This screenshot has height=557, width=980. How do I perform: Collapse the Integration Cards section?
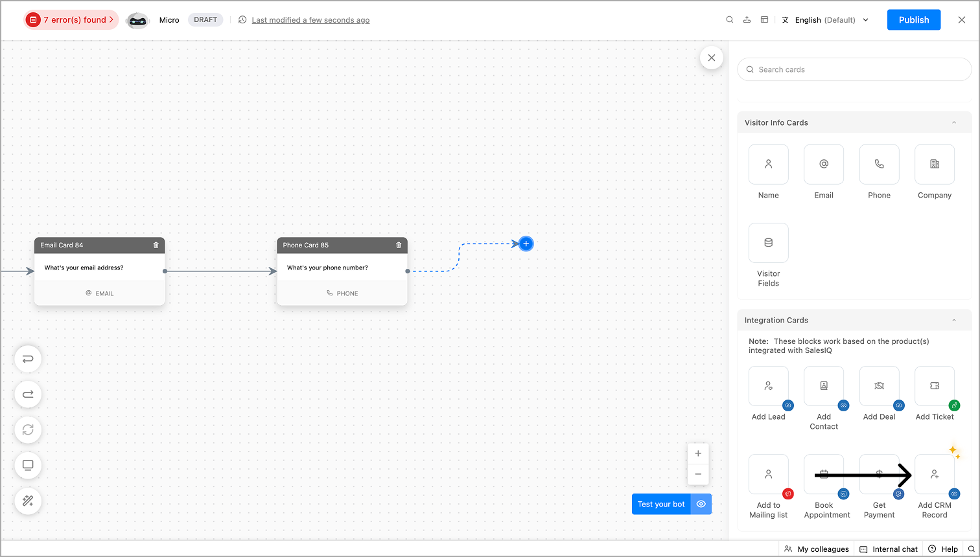(x=953, y=320)
